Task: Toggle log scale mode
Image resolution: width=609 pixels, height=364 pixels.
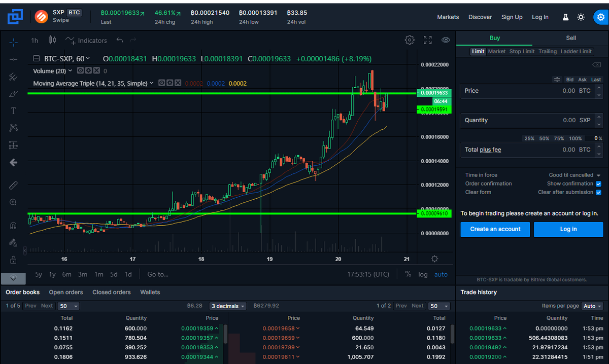Action: tap(423, 274)
